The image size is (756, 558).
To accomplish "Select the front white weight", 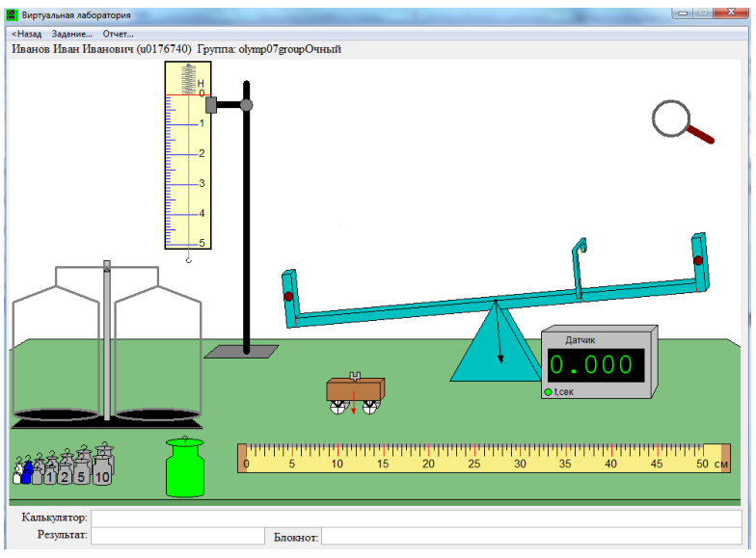I will pyautogui.click(x=17, y=476).
